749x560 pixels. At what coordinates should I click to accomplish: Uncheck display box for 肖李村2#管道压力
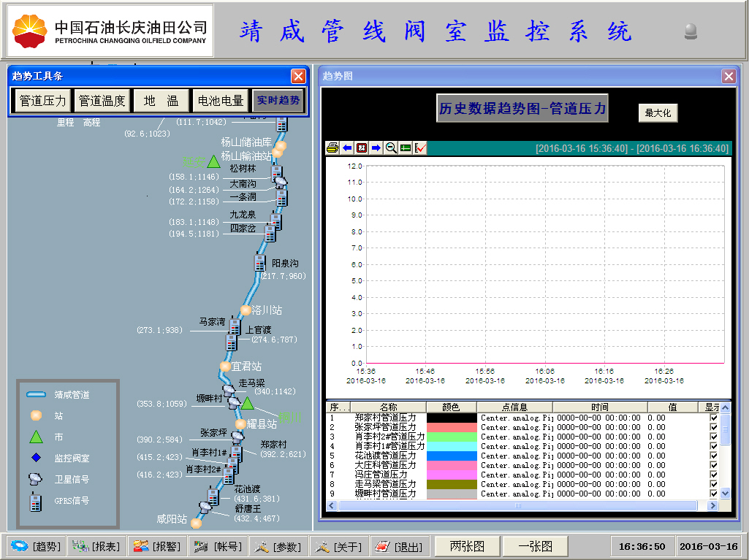(714, 437)
